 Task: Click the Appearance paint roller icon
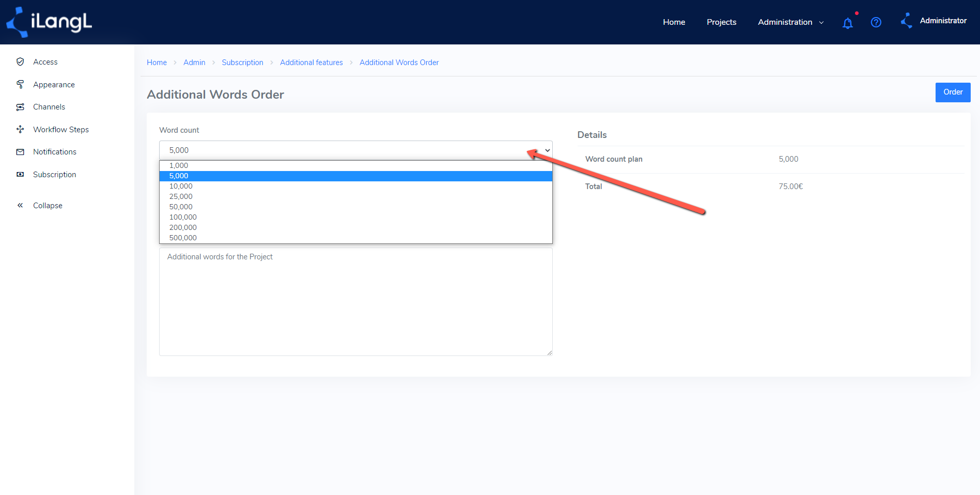(x=20, y=84)
